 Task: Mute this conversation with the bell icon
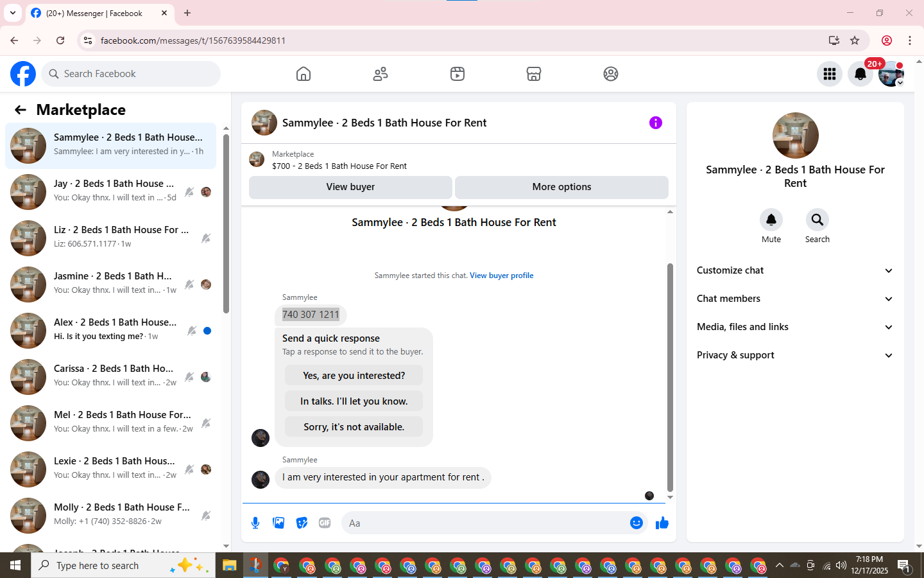tap(771, 220)
